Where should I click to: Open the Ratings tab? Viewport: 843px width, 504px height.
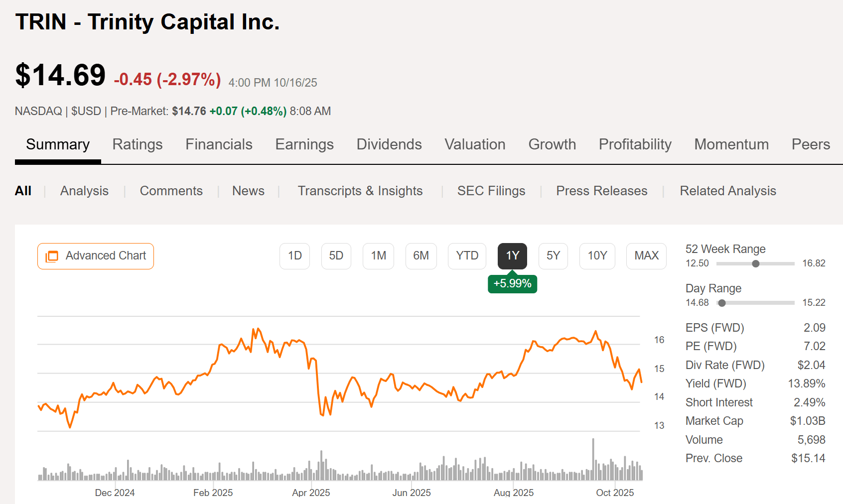point(138,145)
